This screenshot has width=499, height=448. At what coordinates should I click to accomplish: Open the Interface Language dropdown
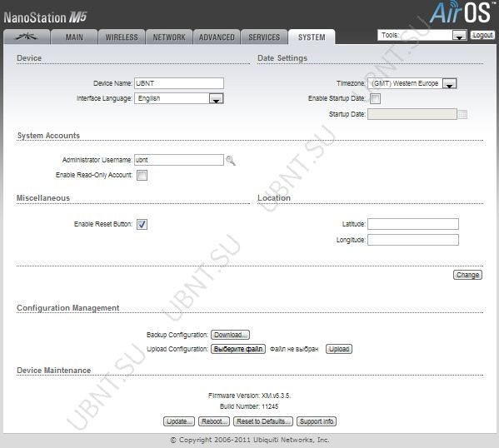179,98
